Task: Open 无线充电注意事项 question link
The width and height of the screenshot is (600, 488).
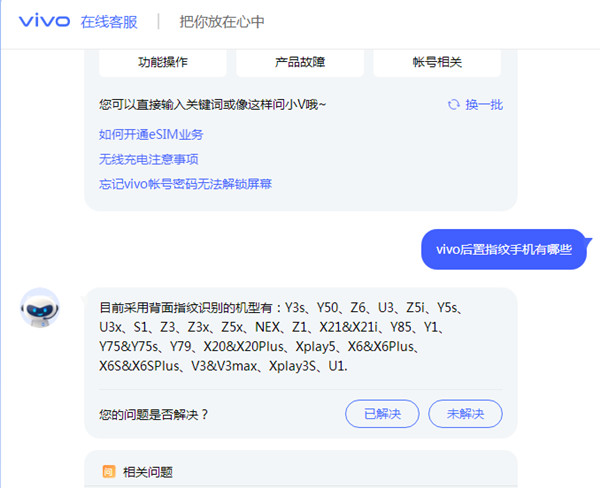Action: click(x=148, y=159)
